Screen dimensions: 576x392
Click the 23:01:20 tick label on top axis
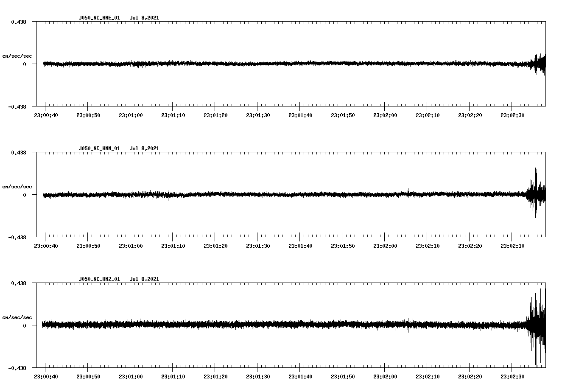click(x=215, y=114)
